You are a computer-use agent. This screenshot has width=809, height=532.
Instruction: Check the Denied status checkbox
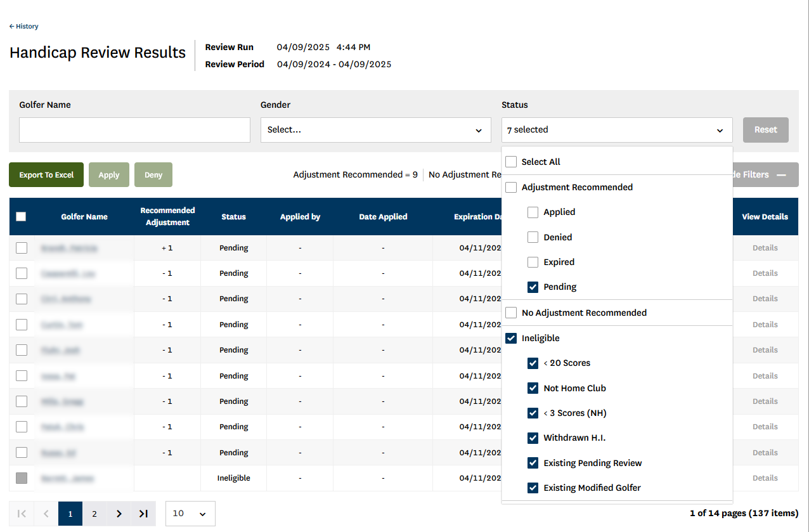point(533,237)
